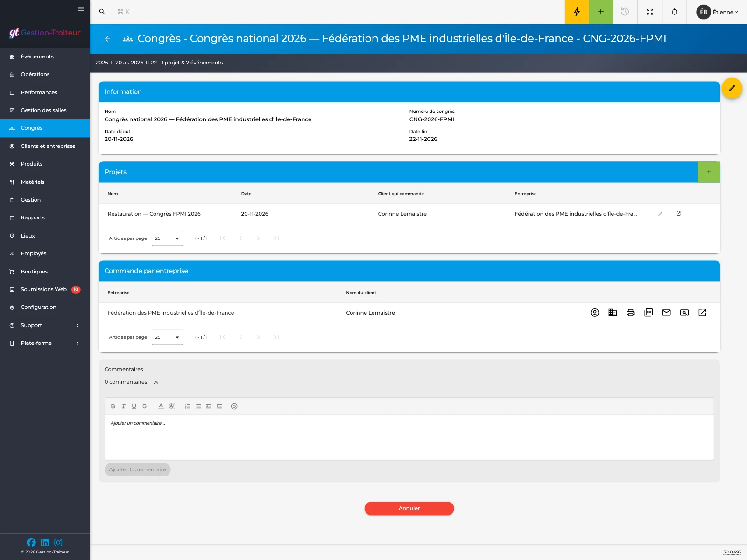This screenshot has width=747, height=560.
Task: Open the notifications bell
Action: [x=675, y=12]
